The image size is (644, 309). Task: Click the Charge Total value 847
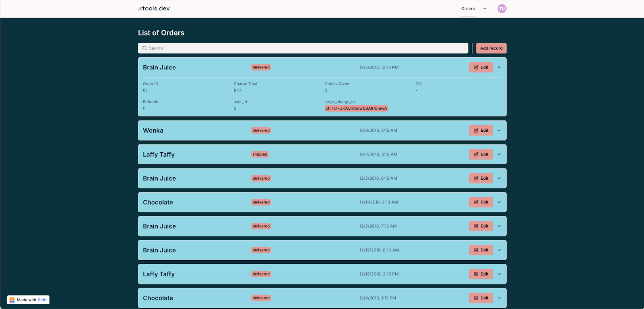237,90
